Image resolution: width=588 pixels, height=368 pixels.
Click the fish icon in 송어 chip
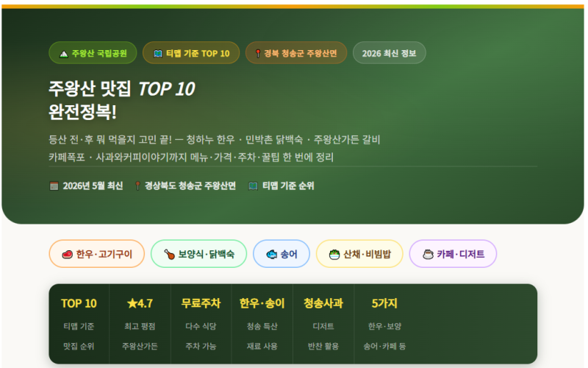pos(271,255)
